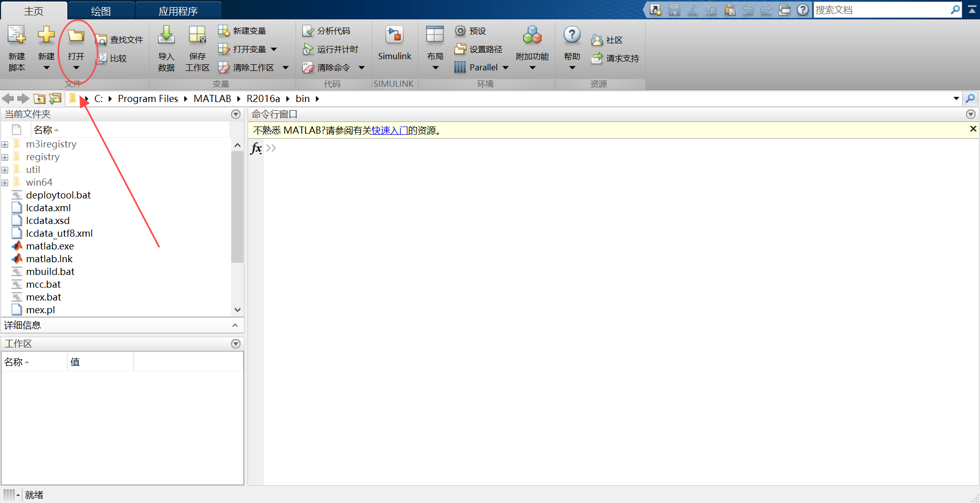Open the 打开变量 dropdown arrow
Viewport: 980px width, 503px height.
(x=274, y=49)
